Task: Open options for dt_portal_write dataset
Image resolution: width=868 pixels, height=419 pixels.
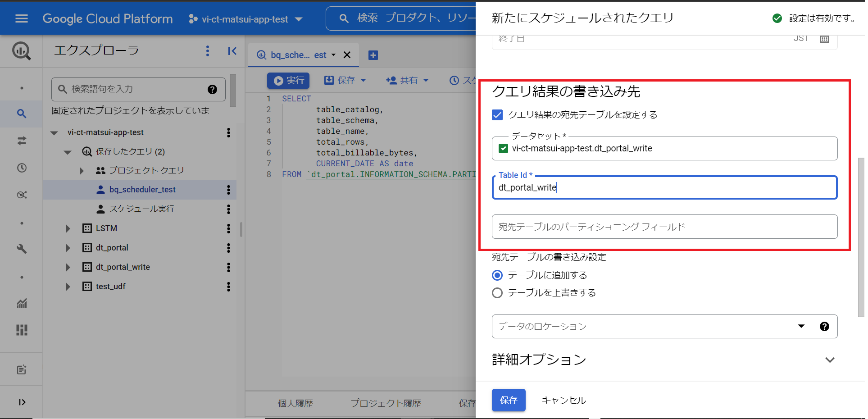Action: click(228, 267)
